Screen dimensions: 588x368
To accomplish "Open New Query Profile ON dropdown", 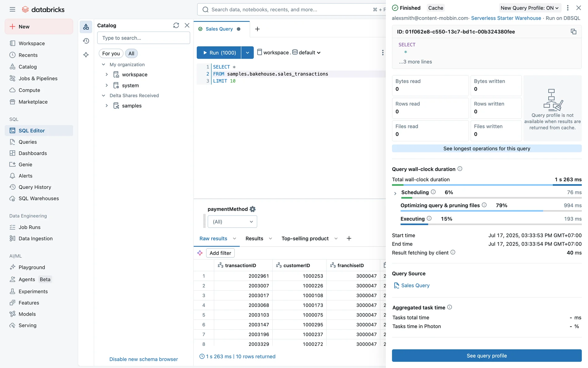I will [x=529, y=8].
